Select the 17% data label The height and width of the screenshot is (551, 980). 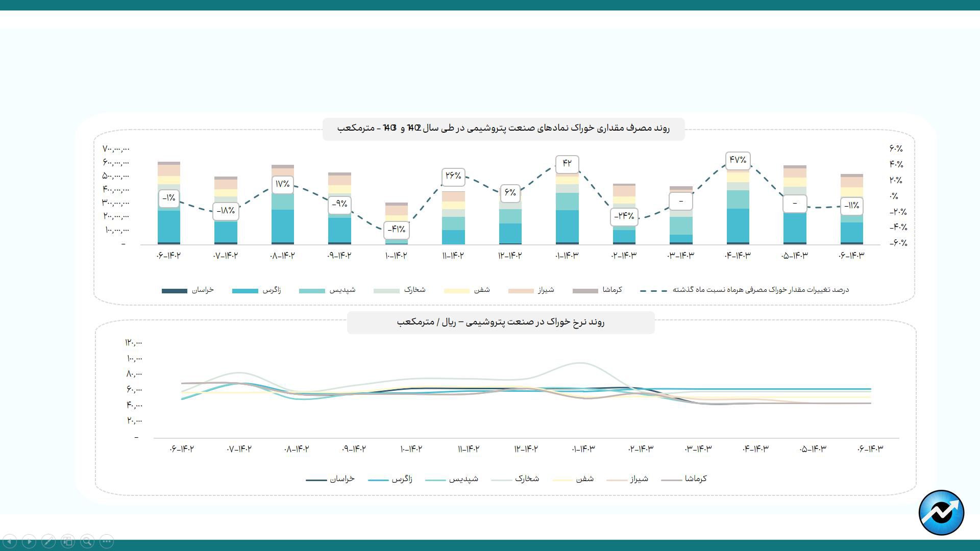tap(282, 184)
